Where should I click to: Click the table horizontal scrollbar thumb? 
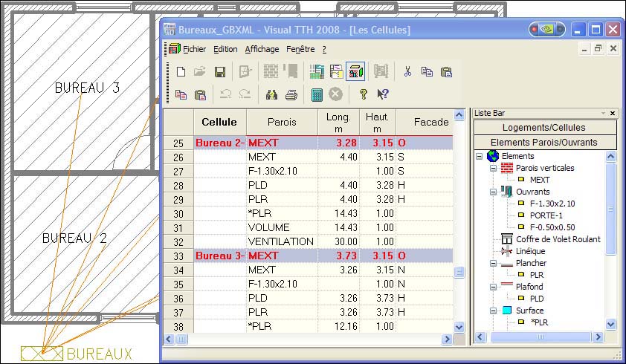tap(181, 339)
